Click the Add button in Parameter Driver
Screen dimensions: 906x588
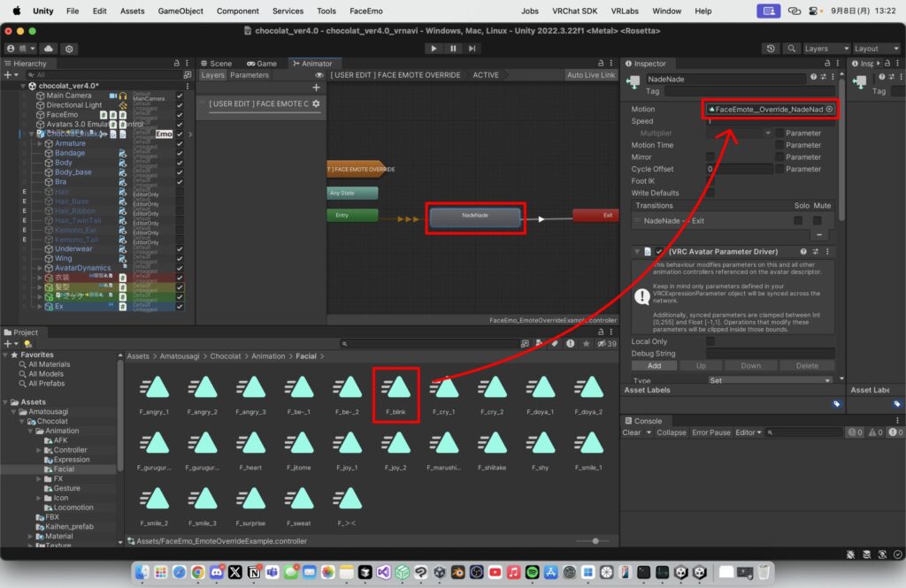pyautogui.click(x=654, y=365)
